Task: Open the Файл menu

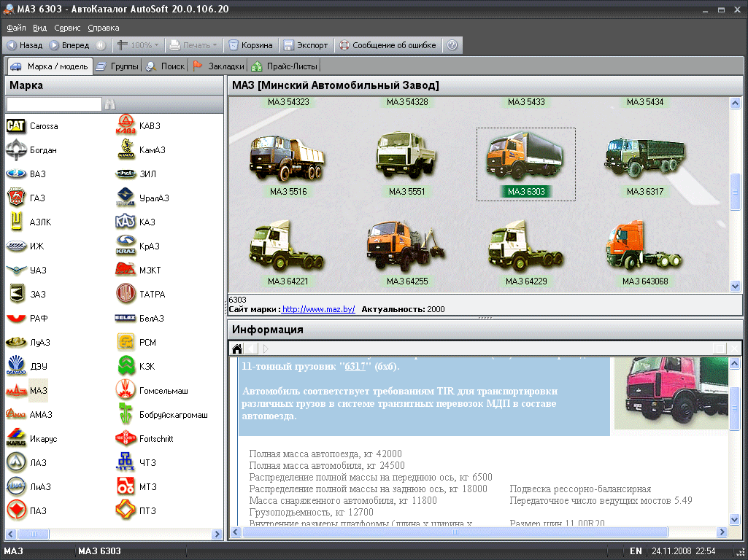Action: click(x=16, y=28)
